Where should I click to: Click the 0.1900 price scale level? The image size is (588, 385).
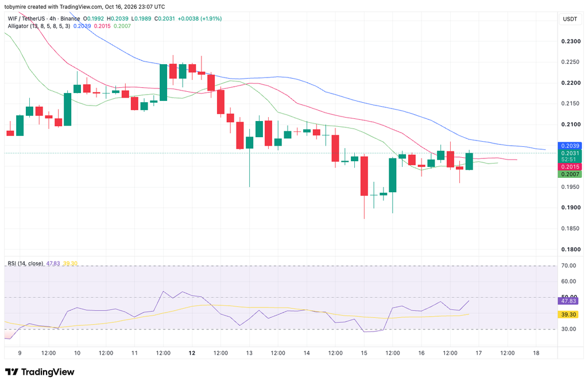coord(571,208)
